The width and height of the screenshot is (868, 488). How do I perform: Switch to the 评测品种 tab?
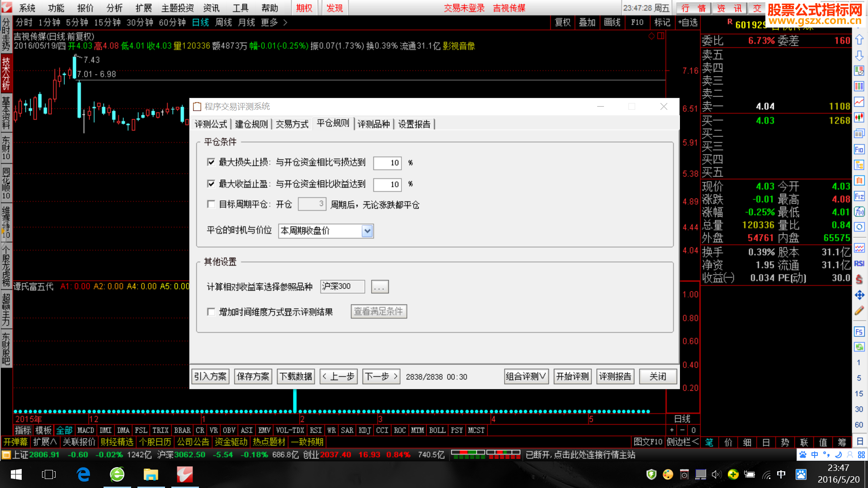point(373,124)
